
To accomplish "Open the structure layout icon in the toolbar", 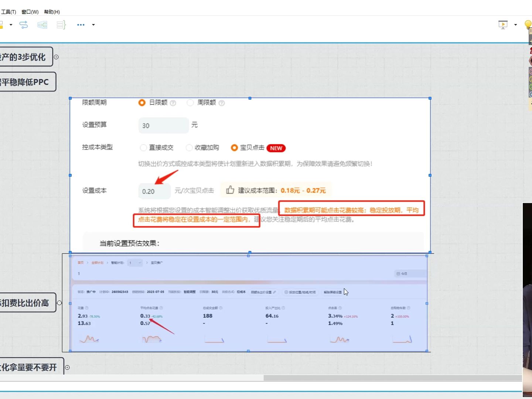I will (x=42, y=25).
